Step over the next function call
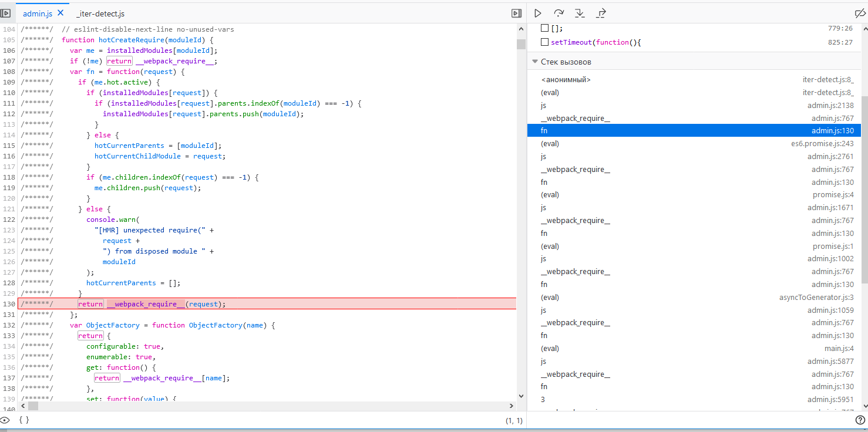This screenshot has width=868, height=432. point(558,12)
